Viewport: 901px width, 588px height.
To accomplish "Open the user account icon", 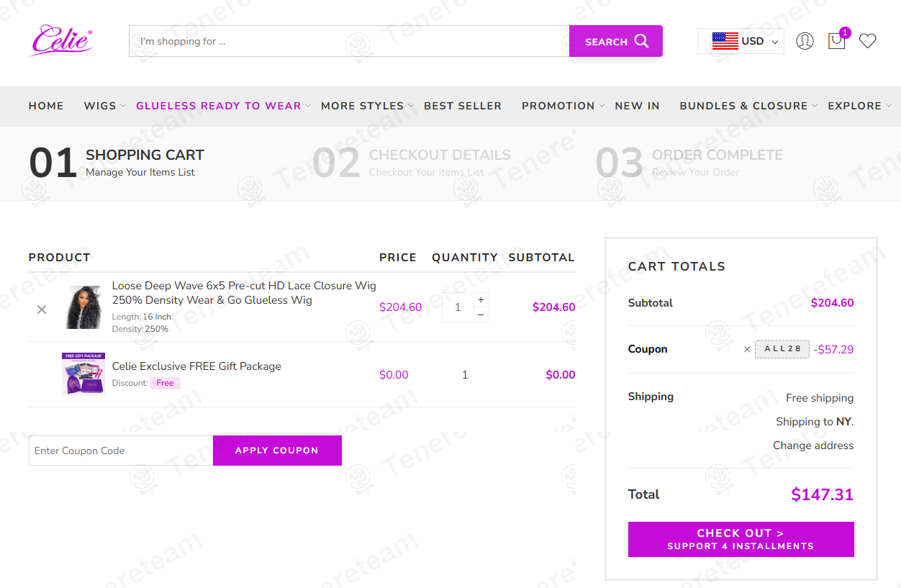I will [805, 41].
